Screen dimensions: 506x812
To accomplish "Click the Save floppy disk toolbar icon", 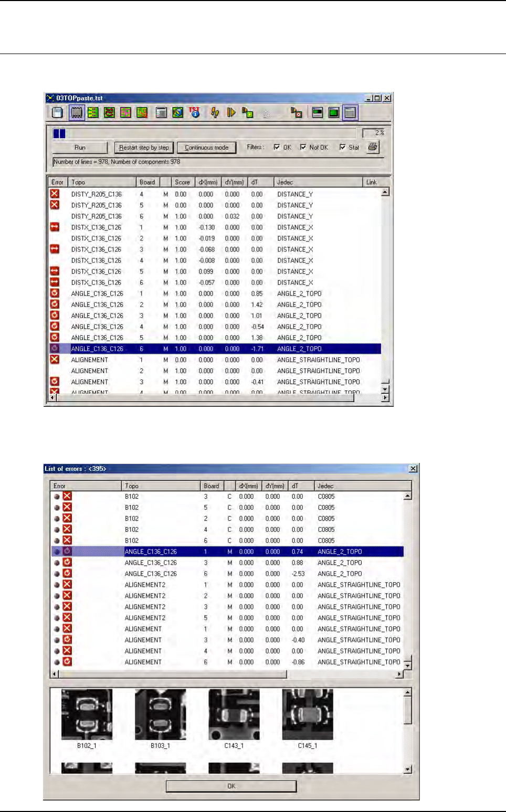I will 57,112.
